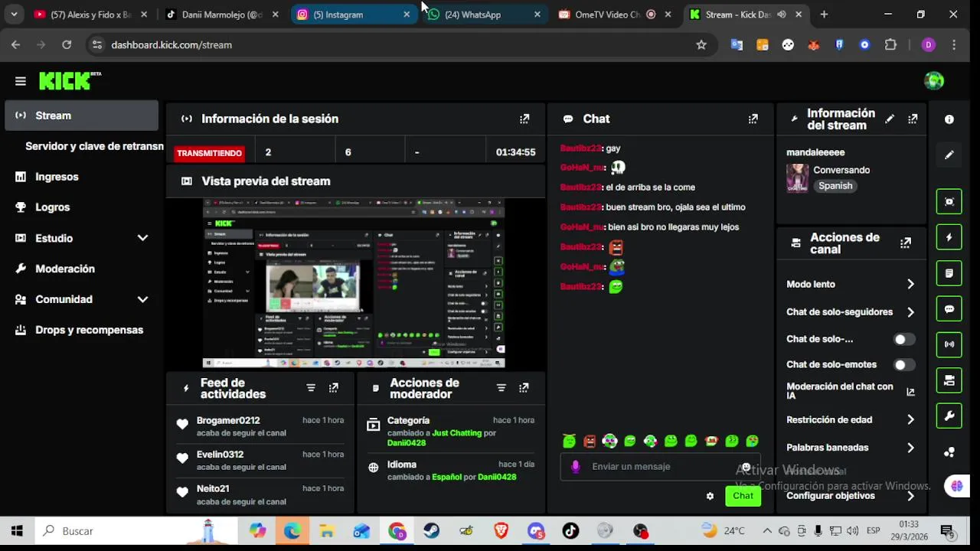Image resolution: width=980 pixels, height=551 pixels.
Task: Click Brogamer0212 in activity feed
Action: click(x=228, y=421)
